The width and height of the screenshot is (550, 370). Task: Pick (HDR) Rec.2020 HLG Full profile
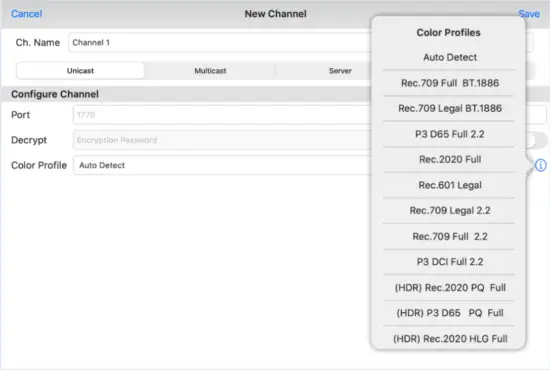[450, 338]
